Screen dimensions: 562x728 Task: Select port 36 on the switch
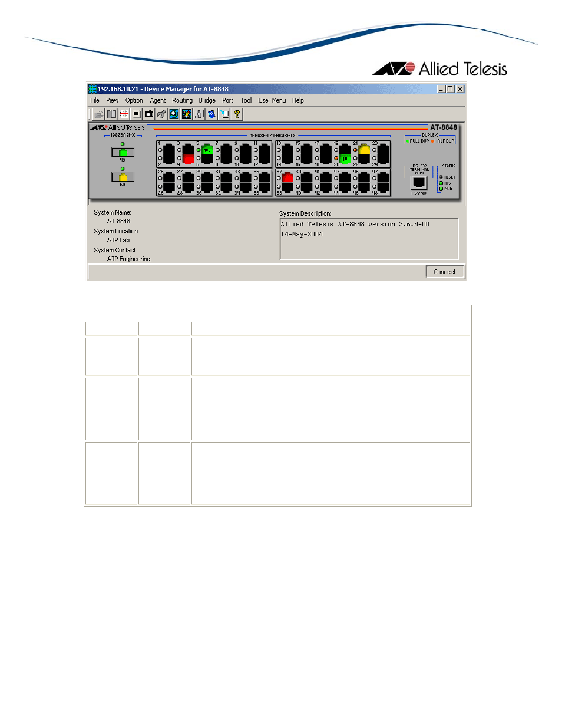click(265, 187)
